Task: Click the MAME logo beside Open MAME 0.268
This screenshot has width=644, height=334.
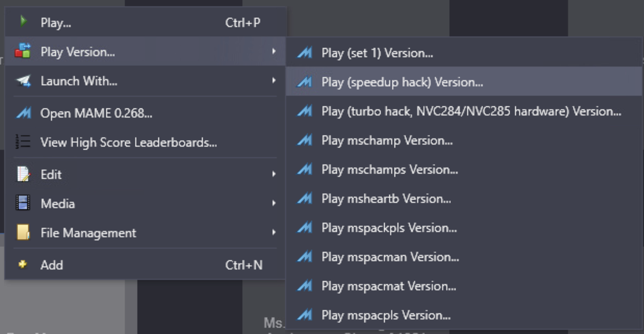Action: coord(23,113)
